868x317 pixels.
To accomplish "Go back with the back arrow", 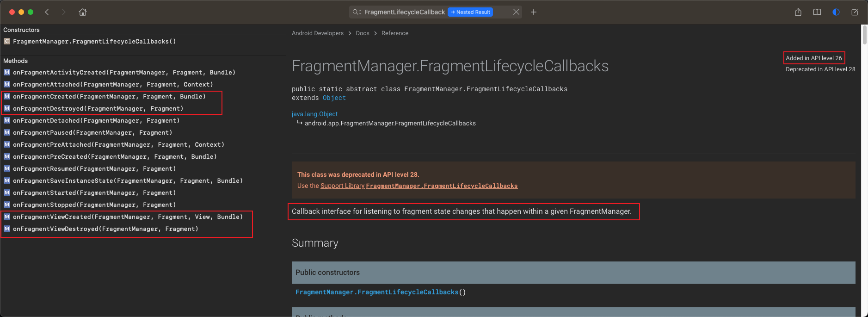I will (x=47, y=12).
